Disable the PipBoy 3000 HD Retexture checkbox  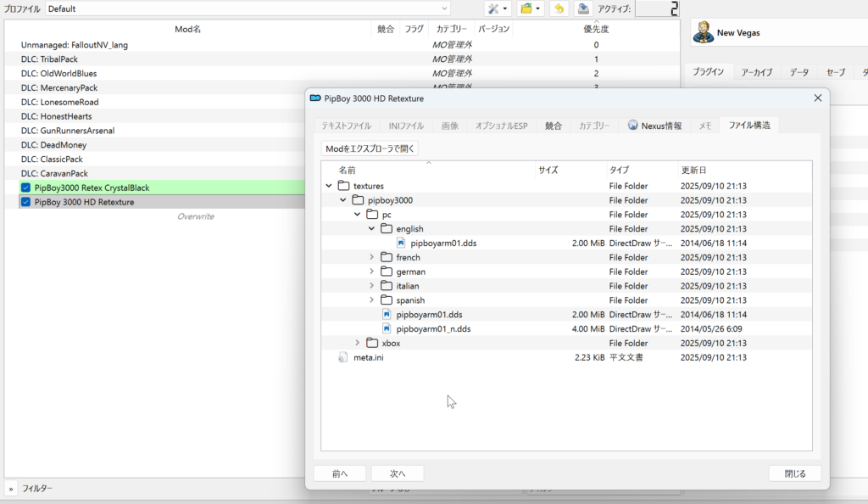coord(26,202)
